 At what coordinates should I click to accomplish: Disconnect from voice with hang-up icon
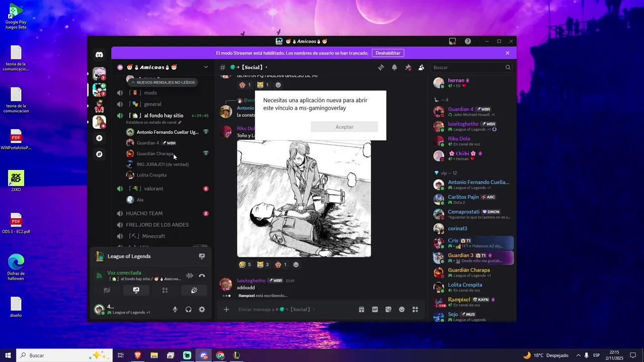pyautogui.click(x=202, y=276)
